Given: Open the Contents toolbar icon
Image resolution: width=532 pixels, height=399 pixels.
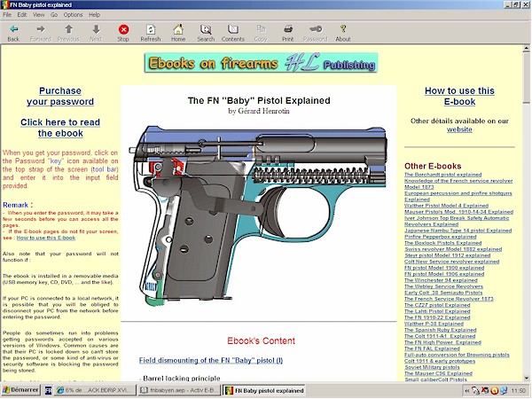Looking at the screenshot, I should 232,29.
